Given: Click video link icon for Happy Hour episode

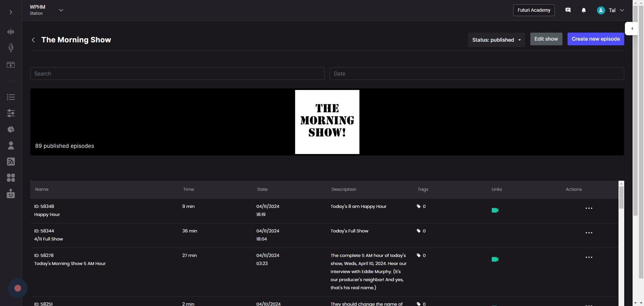Looking at the screenshot, I should click(x=495, y=210).
